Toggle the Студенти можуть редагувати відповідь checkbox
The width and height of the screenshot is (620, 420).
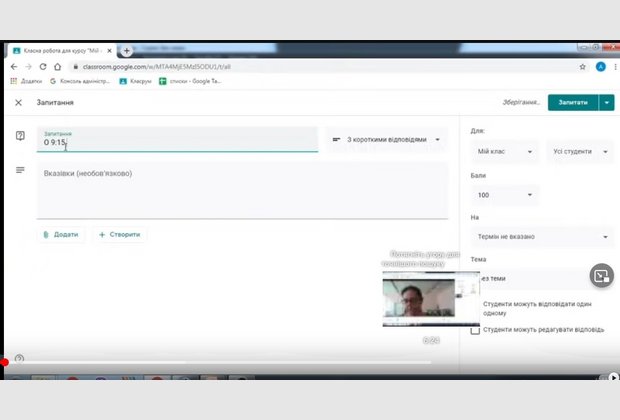click(475, 330)
